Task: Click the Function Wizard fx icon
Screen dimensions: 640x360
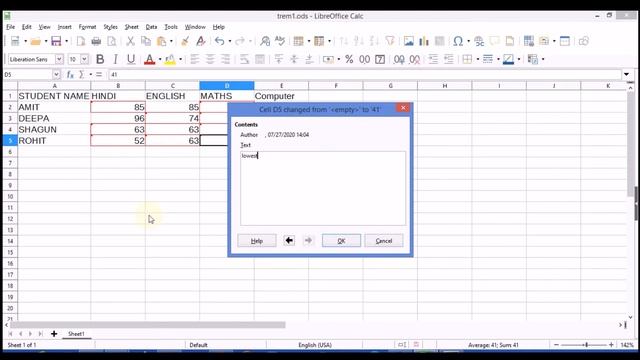Action: click(x=70, y=74)
